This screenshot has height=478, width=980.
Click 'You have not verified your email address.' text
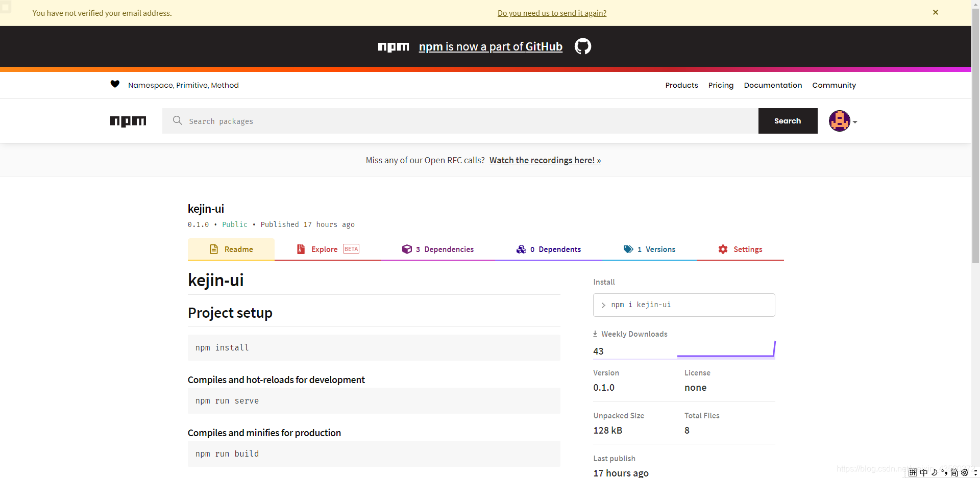pyautogui.click(x=102, y=13)
